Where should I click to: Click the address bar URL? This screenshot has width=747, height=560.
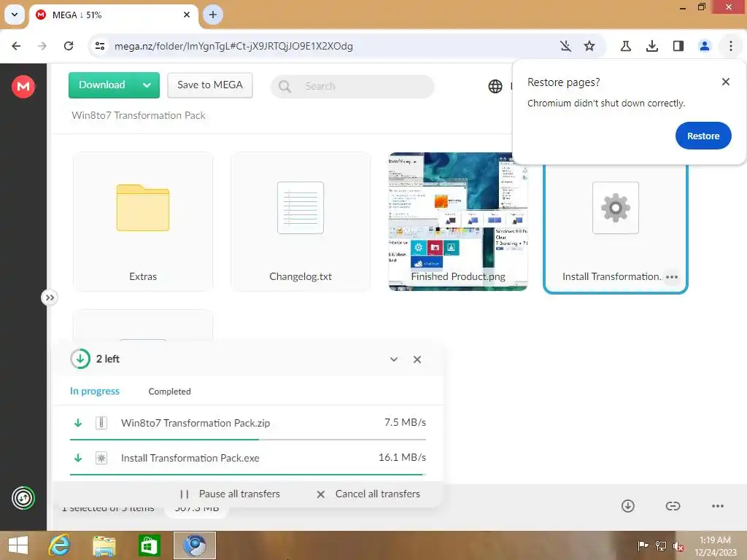pos(233,46)
